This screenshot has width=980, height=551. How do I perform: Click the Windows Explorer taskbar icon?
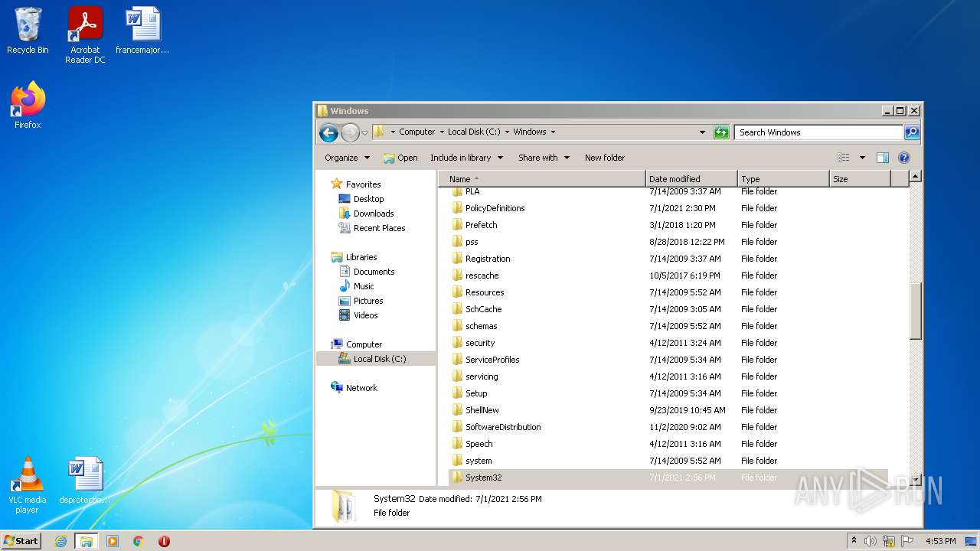point(87,541)
